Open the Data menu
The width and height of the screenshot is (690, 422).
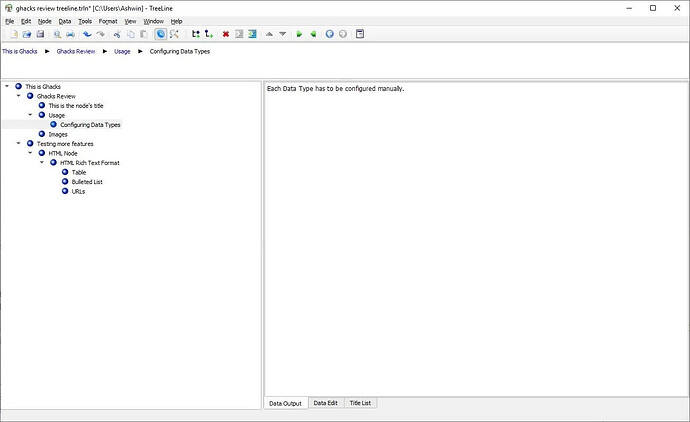pos(65,21)
